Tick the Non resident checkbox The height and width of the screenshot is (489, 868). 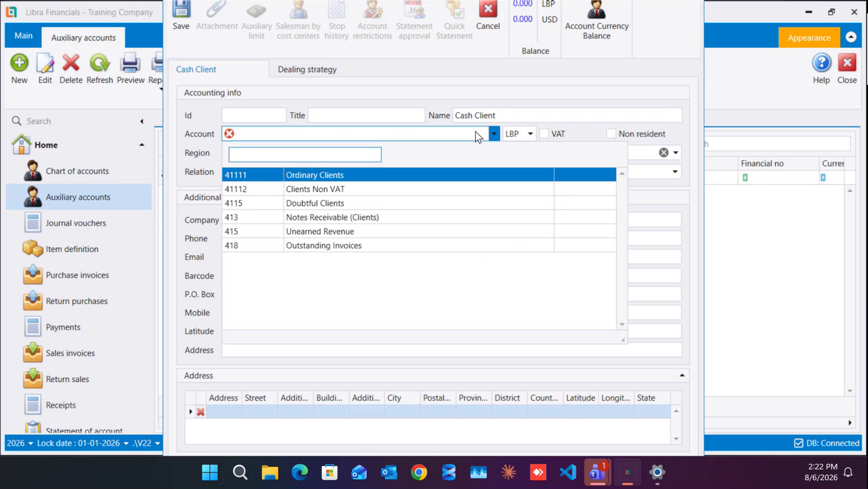[x=611, y=134]
